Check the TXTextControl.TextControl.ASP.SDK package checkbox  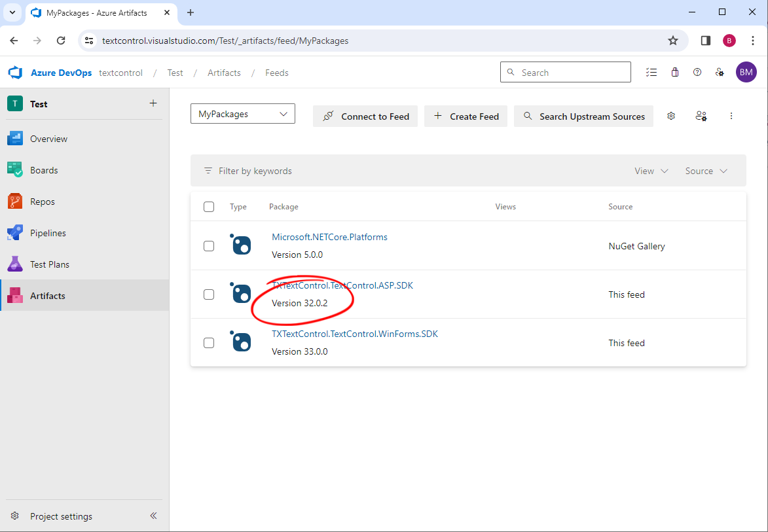pos(209,294)
